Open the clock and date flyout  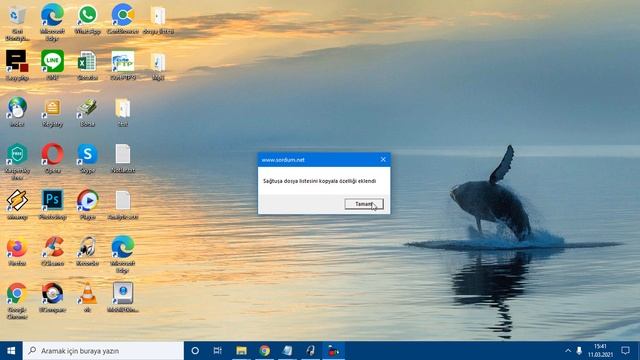coord(600,351)
